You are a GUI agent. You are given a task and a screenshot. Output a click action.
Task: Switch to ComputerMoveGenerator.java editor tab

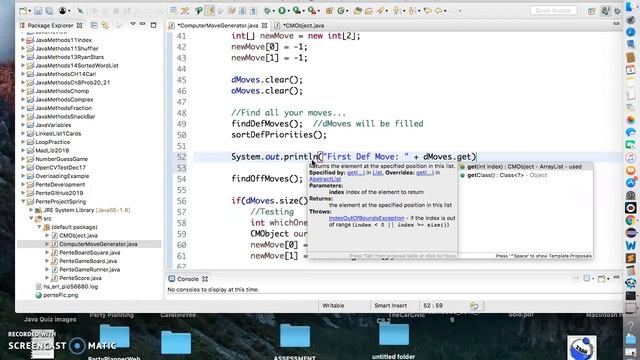pos(218,25)
